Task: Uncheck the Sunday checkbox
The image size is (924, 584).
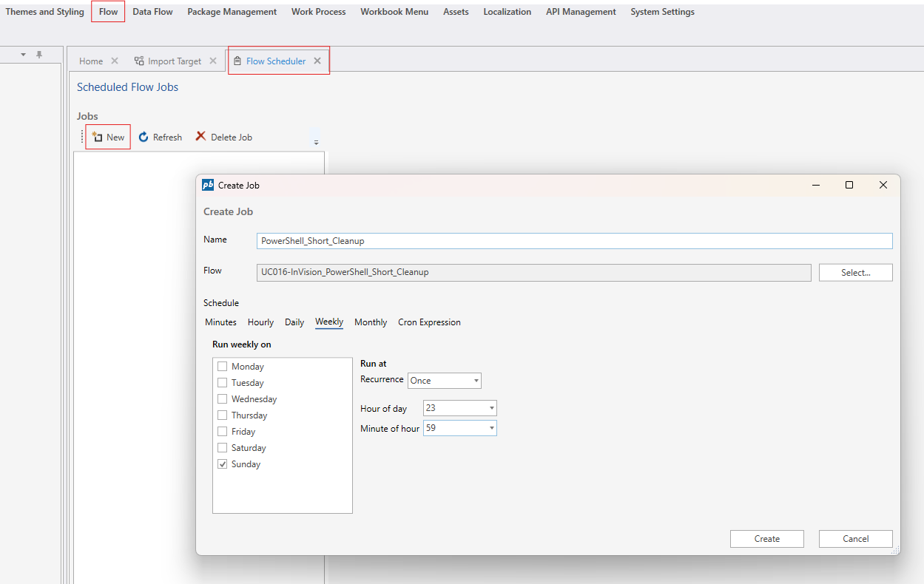Action: pyautogui.click(x=222, y=464)
